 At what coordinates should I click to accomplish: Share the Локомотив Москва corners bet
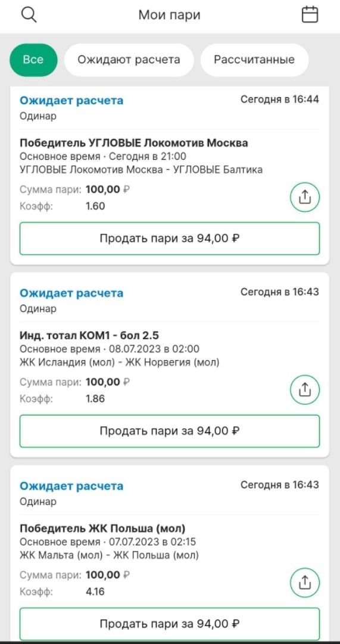(x=305, y=197)
